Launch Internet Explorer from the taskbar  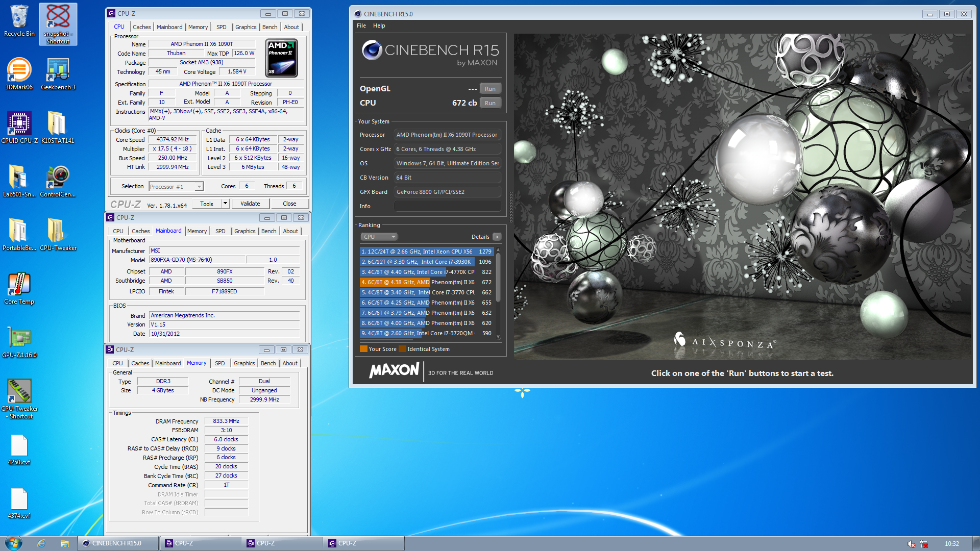[41, 543]
